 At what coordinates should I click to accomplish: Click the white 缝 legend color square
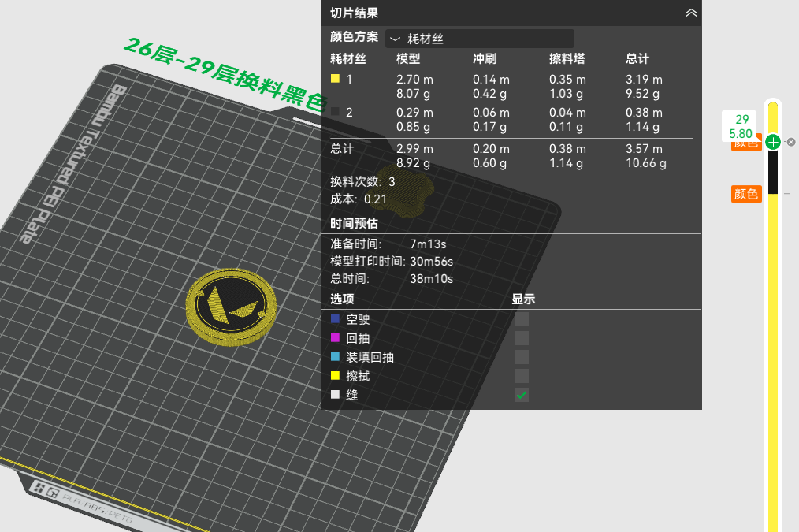coord(336,395)
